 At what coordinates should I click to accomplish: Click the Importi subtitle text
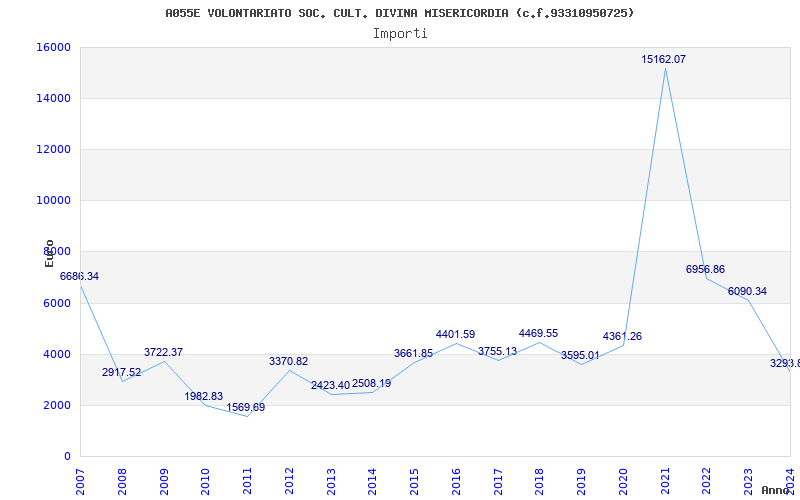(x=400, y=33)
